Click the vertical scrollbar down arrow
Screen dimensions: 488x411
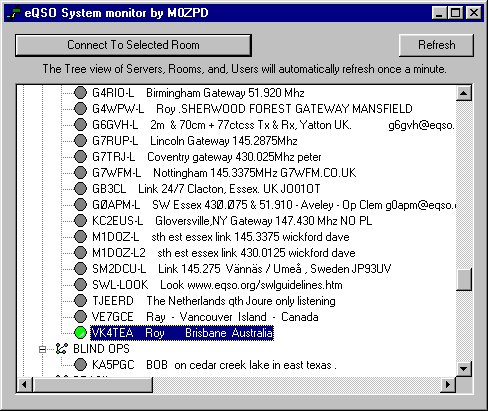click(463, 368)
